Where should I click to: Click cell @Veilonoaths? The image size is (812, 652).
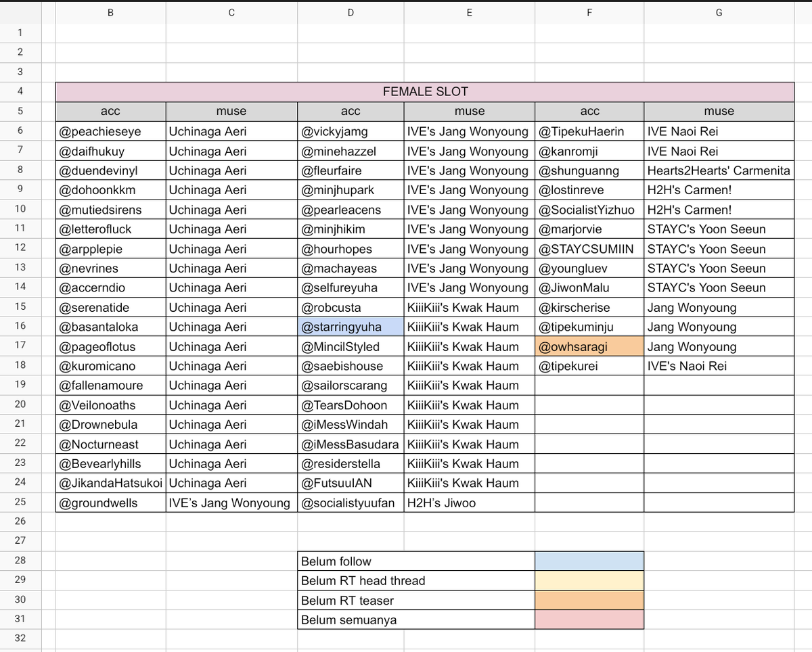[111, 405]
